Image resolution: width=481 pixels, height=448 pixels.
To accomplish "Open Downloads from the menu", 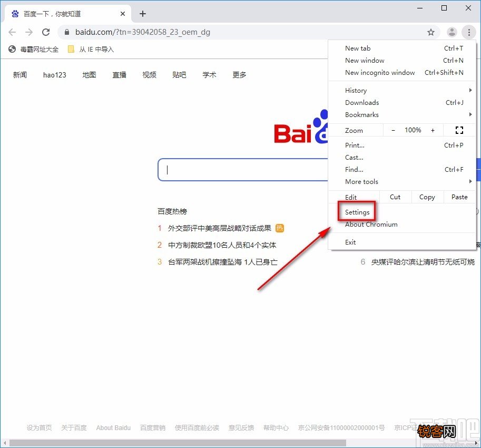I will tap(402, 102).
